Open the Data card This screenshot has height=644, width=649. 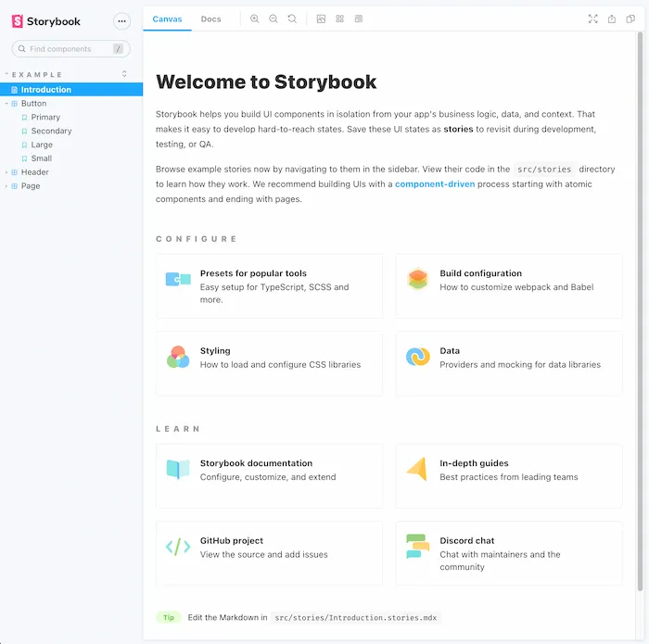(x=509, y=363)
